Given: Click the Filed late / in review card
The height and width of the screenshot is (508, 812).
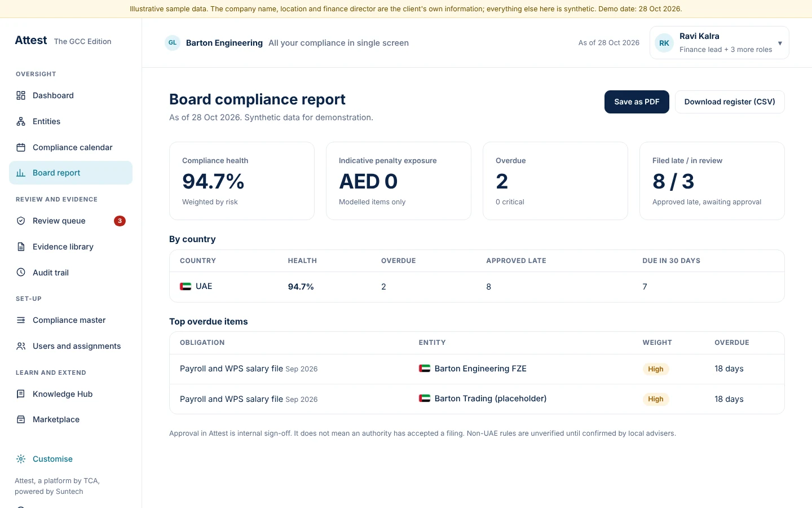Looking at the screenshot, I should point(712,181).
